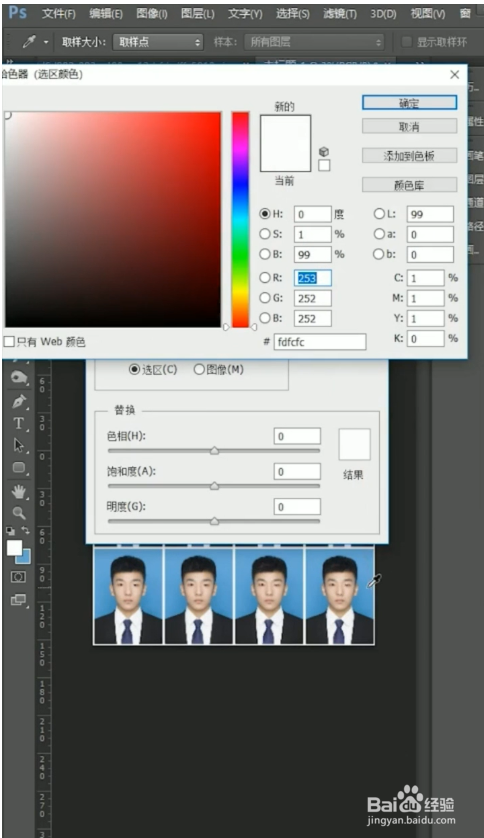Click the 色相(H) value input field
This screenshot has width=484, height=838.
[x=297, y=436]
